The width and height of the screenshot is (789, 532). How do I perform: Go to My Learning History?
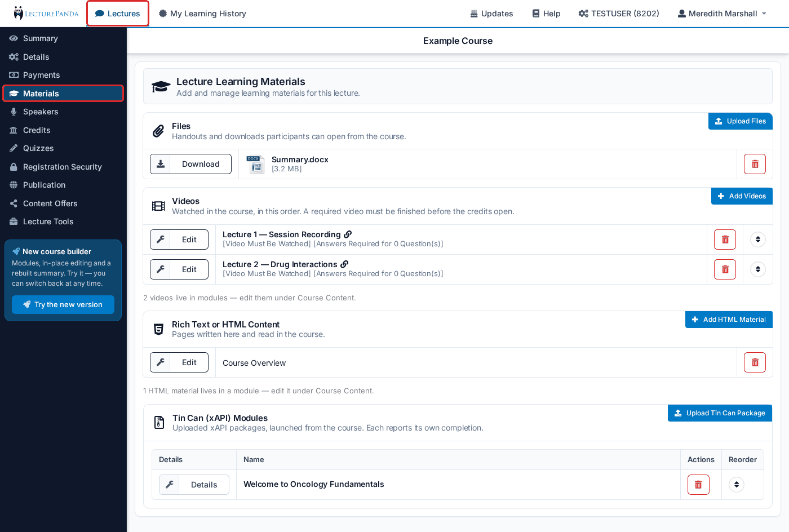point(202,14)
